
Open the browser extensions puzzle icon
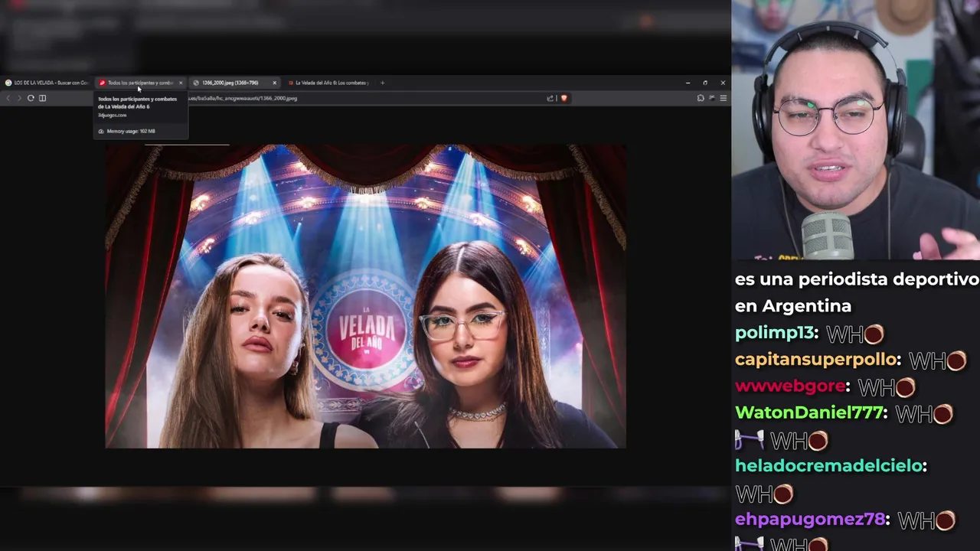click(x=701, y=98)
